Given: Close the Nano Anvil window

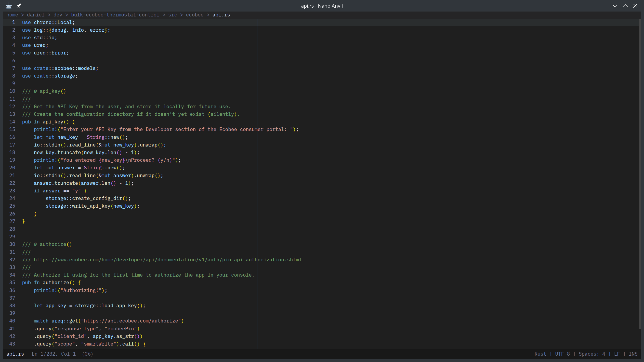Looking at the screenshot, I should coord(635,6).
